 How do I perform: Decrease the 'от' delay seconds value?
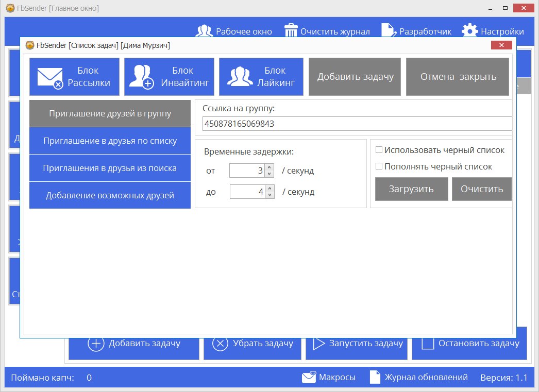point(269,174)
